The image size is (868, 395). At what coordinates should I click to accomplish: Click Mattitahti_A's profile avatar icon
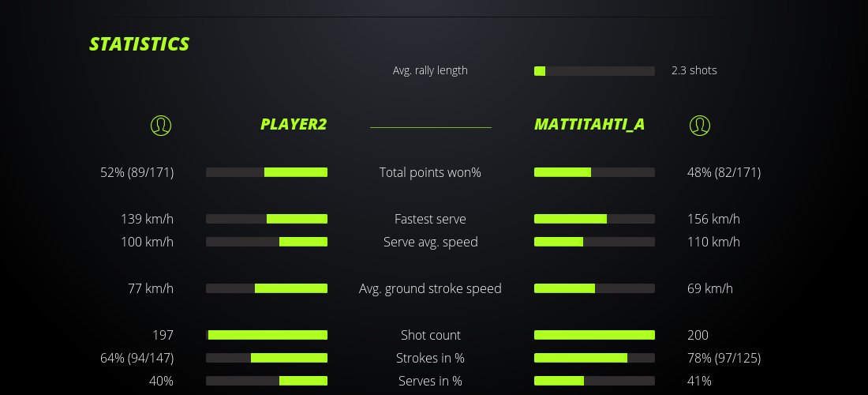(x=700, y=125)
